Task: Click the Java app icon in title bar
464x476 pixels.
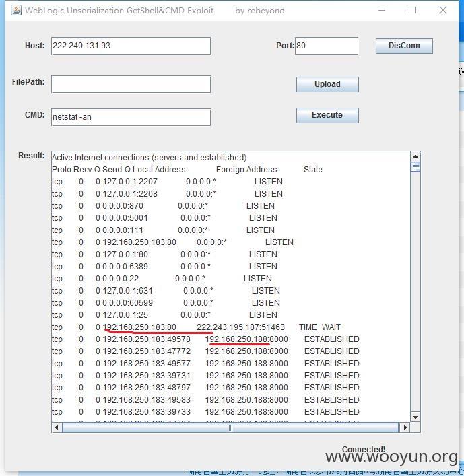Action: 16,10
